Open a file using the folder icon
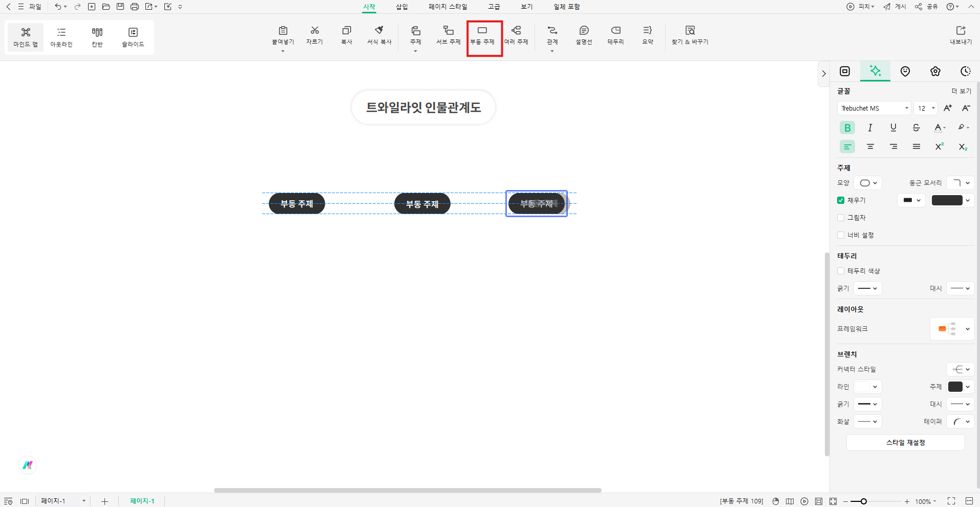Viewport: 980px width, 507px height. point(106,7)
